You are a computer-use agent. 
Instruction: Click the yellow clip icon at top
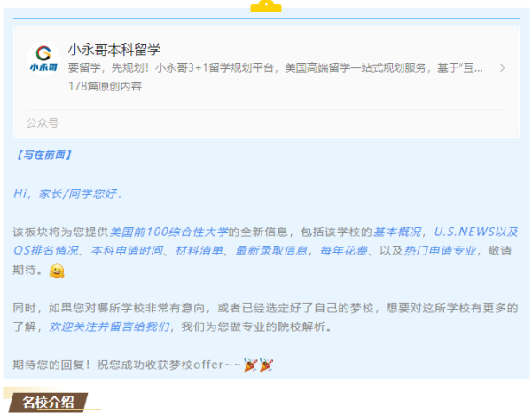(x=266, y=6)
